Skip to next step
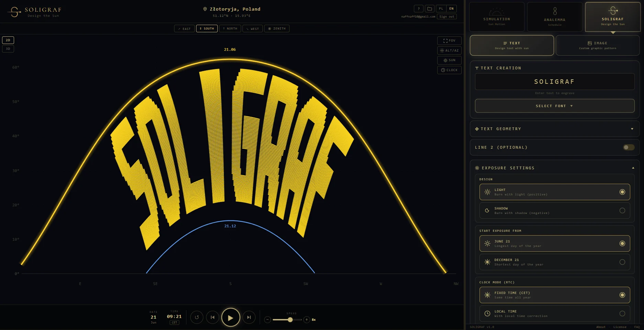Viewport: 644px width, 330px height. tap(249, 317)
